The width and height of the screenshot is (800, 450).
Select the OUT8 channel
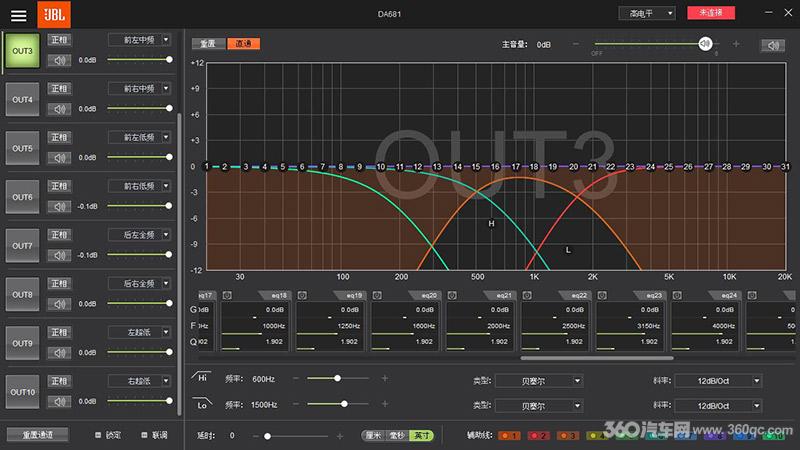[22, 294]
